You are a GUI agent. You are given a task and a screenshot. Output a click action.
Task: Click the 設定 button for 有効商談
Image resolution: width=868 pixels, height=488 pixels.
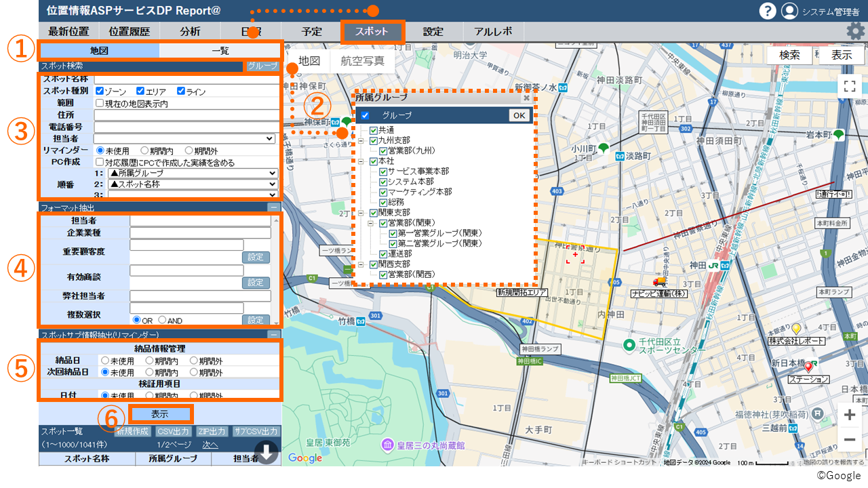(x=256, y=283)
